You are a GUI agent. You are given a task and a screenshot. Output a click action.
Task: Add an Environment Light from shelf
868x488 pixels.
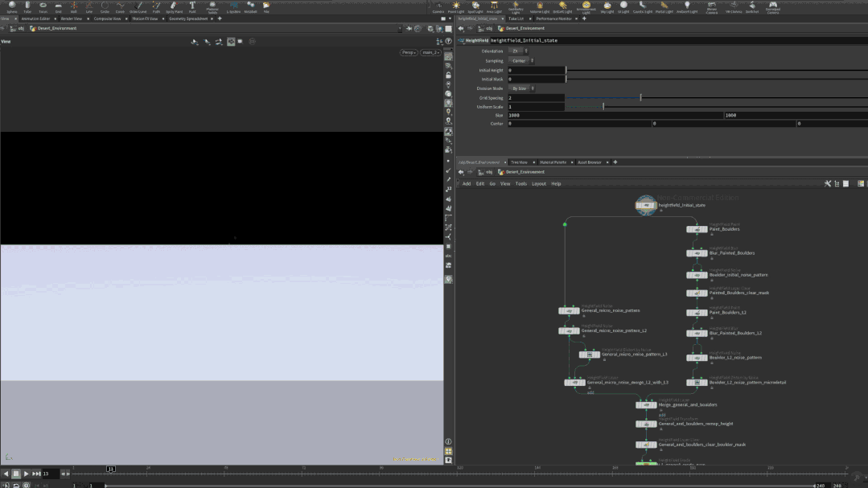[x=586, y=6]
